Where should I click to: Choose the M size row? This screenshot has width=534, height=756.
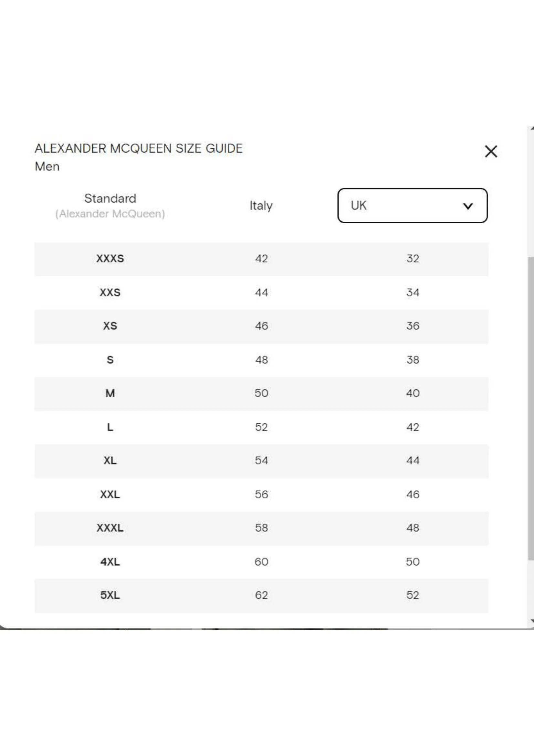[x=261, y=394]
